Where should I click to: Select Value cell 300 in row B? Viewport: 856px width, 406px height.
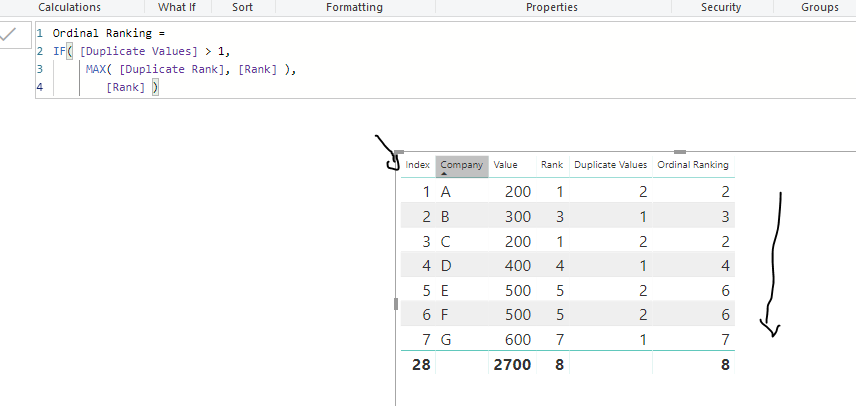coord(518,217)
